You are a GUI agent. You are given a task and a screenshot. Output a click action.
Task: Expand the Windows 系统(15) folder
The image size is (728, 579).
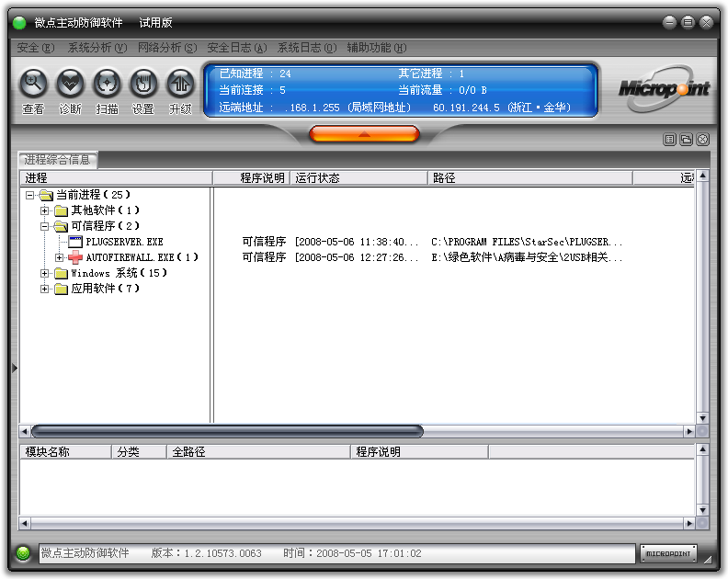pyautogui.click(x=44, y=273)
